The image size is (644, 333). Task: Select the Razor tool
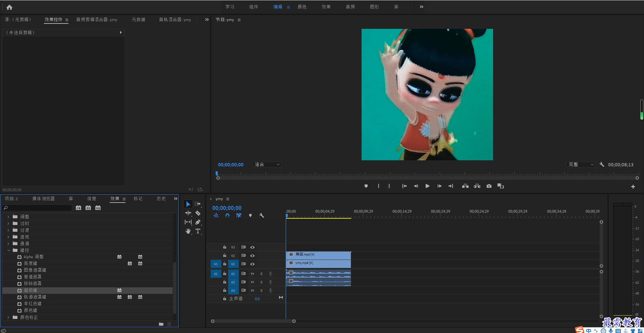(198, 213)
